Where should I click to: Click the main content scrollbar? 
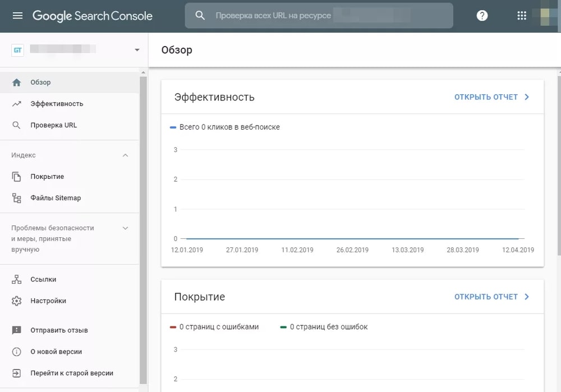(559, 164)
